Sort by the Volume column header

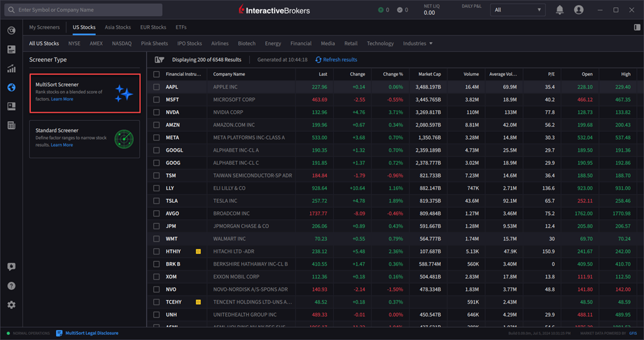tap(471, 74)
